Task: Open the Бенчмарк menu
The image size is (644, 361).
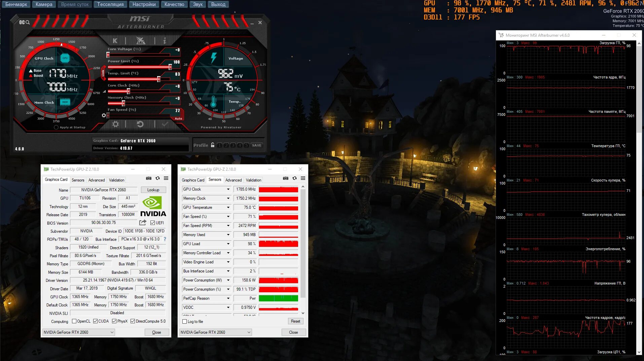Action: (16, 4)
